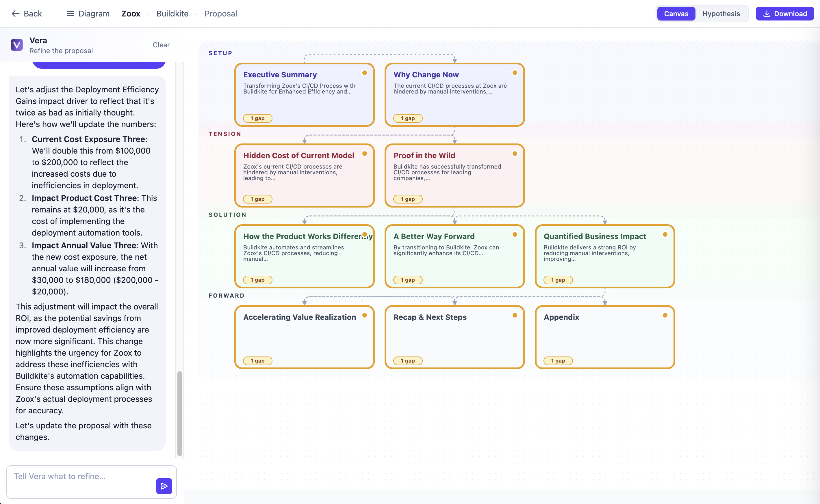Select the Recap & Next Steps title
The image size is (820, 504).
(x=430, y=317)
